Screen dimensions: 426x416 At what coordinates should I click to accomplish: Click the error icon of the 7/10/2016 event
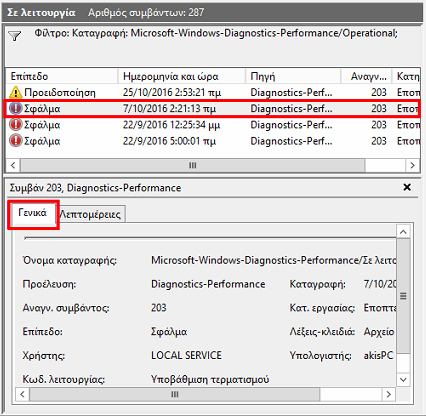[x=15, y=108]
